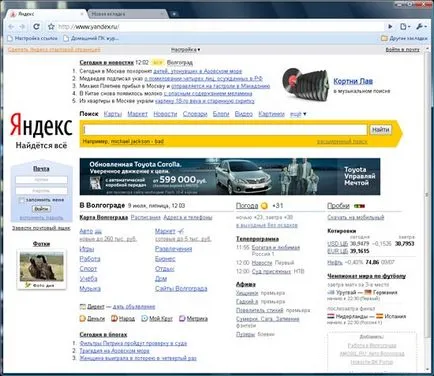The width and height of the screenshot is (434, 376).
Task: Focus the mail login field
Action: (x=41, y=180)
